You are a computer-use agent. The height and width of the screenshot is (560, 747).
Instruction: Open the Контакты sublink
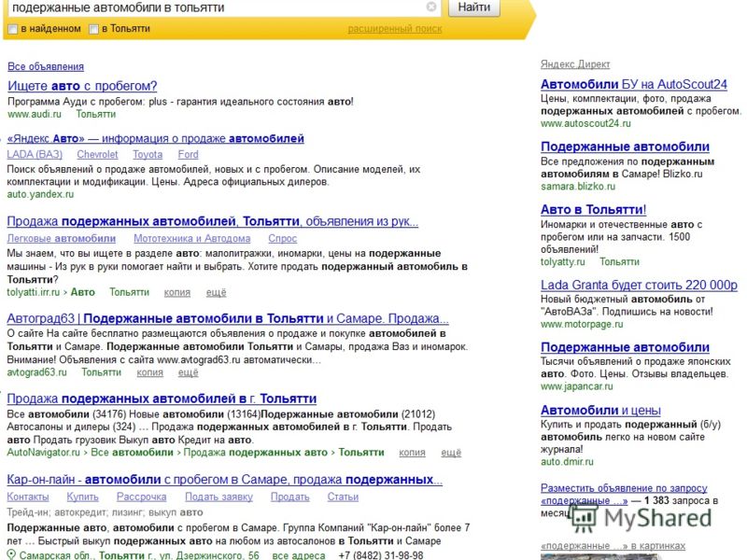(28, 497)
